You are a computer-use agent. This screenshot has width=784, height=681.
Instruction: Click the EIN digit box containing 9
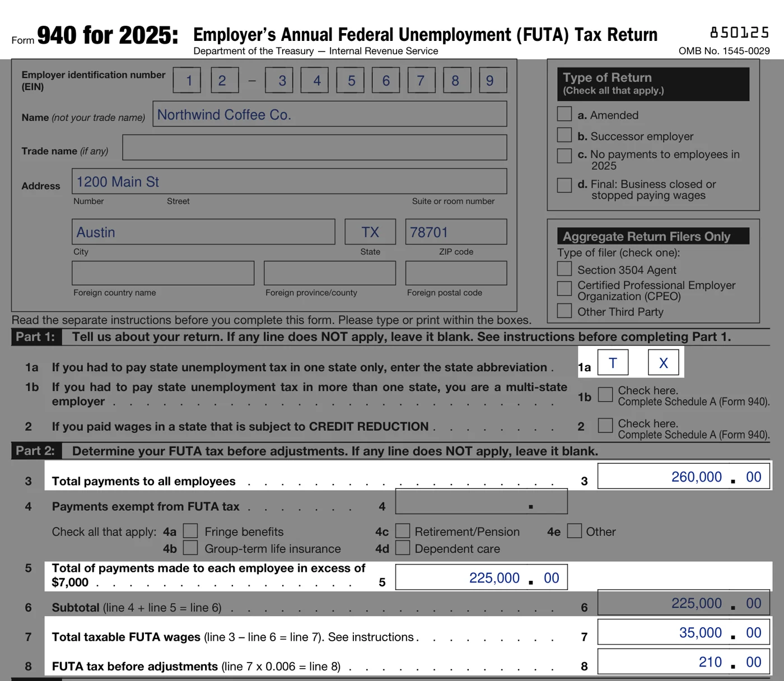point(493,80)
